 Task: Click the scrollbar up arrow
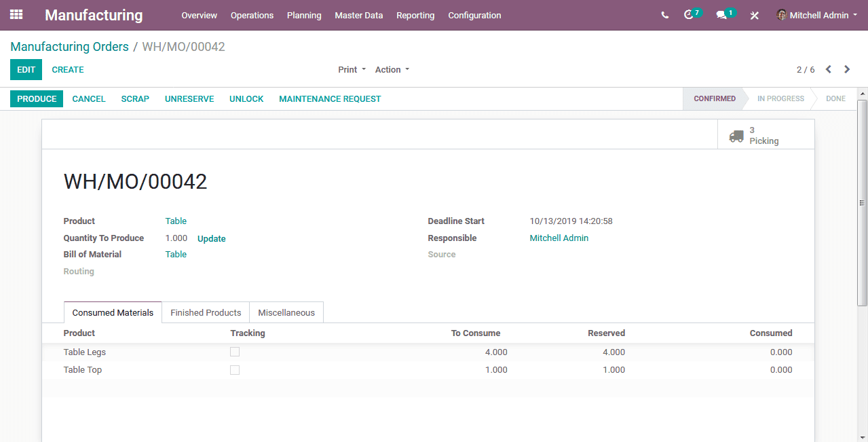pos(862,93)
